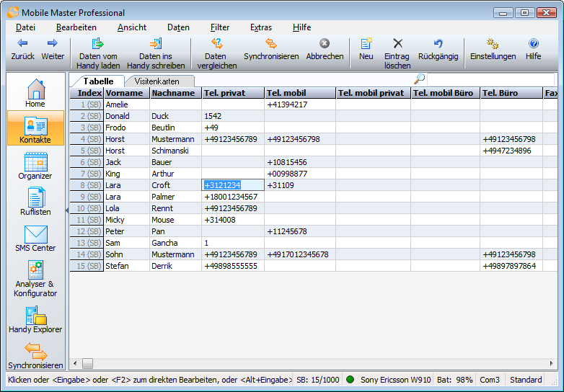The width and height of the screenshot is (564, 392).
Task: Collapse the left sidebar with the arrow handle
Action: coord(67,210)
